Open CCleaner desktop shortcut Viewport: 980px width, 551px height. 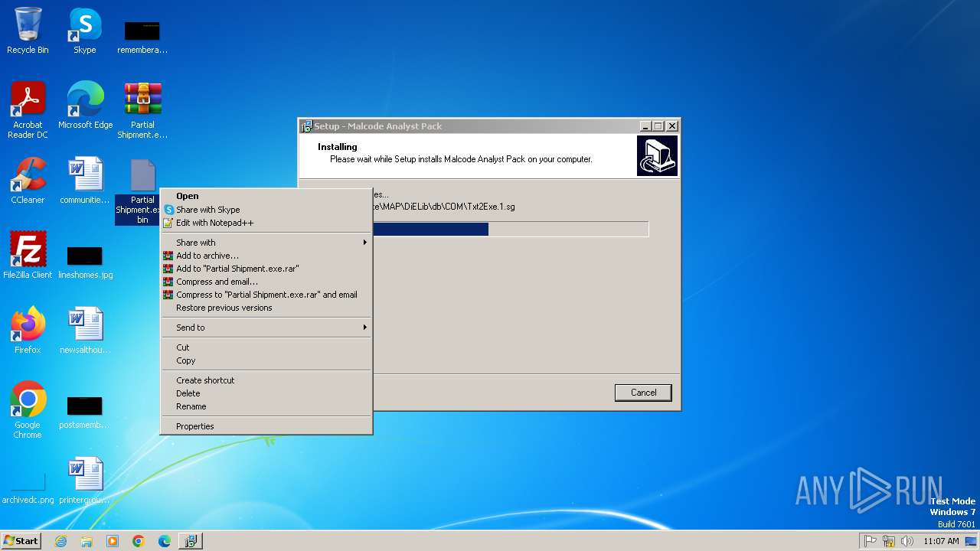coord(28,181)
